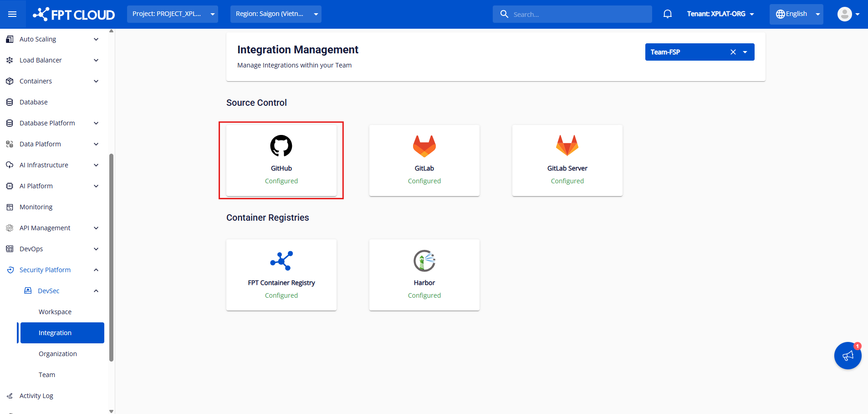Select the GitLab fox icon
Image resolution: width=868 pixels, height=414 pixels.
pyautogui.click(x=424, y=146)
